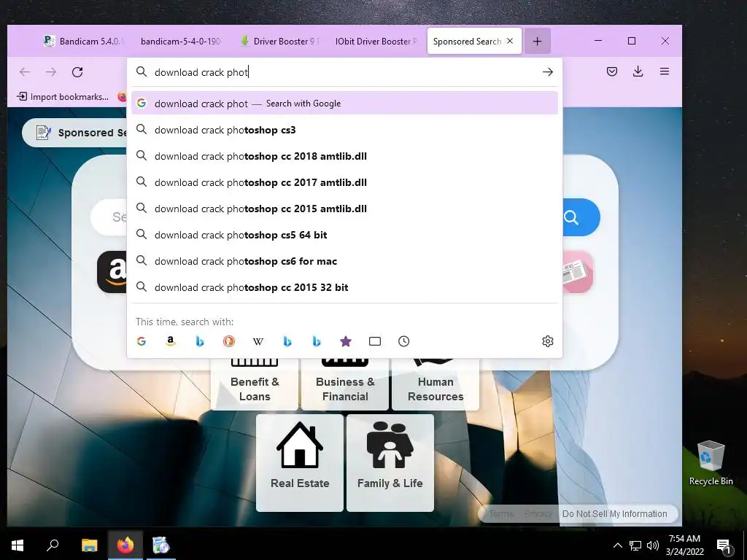
Task: Show hidden system tray icons
Action: click(x=617, y=545)
